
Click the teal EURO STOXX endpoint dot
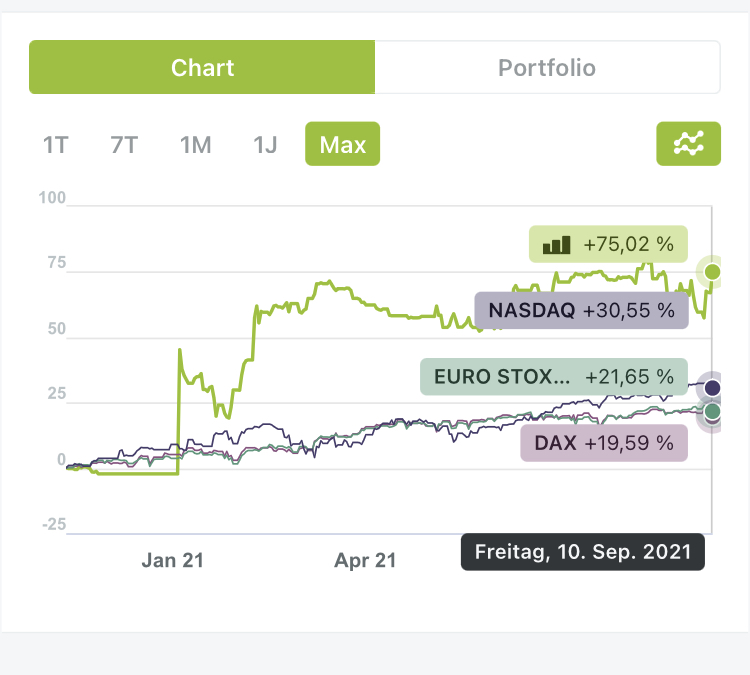[712, 410]
